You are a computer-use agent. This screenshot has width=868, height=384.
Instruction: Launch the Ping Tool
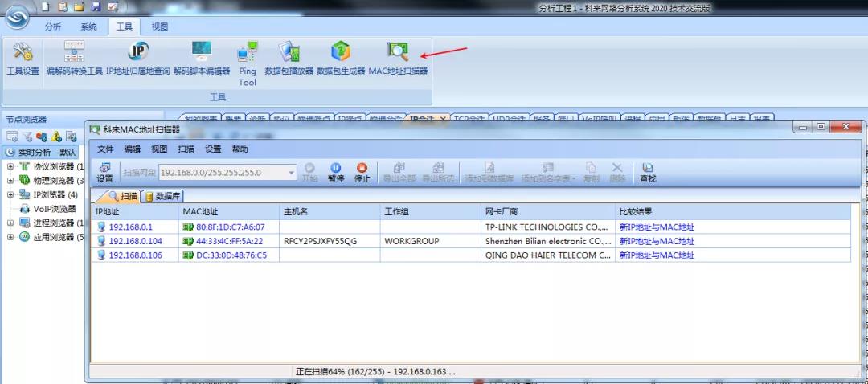(248, 63)
